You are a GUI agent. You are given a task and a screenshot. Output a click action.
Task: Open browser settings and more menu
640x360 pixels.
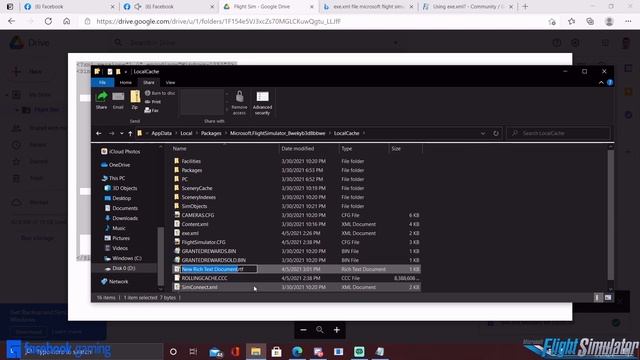click(x=628, y=22)
